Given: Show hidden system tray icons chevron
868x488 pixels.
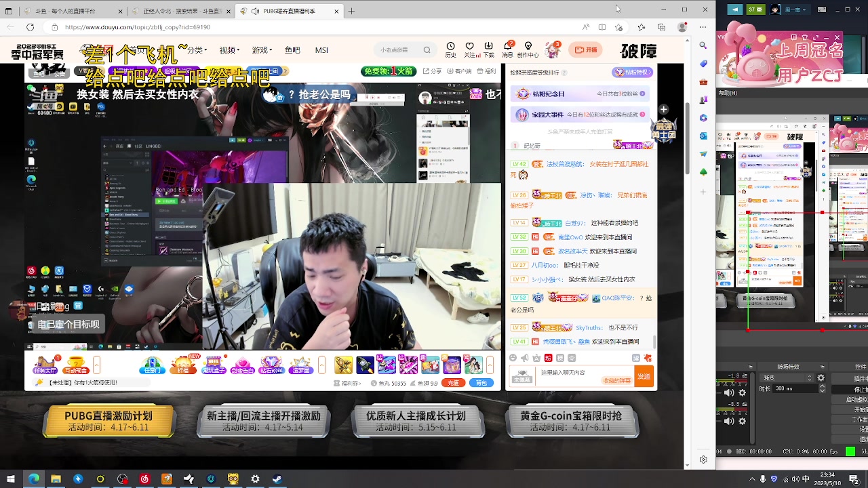Looking at the screenshot, I should coord(751,479).
